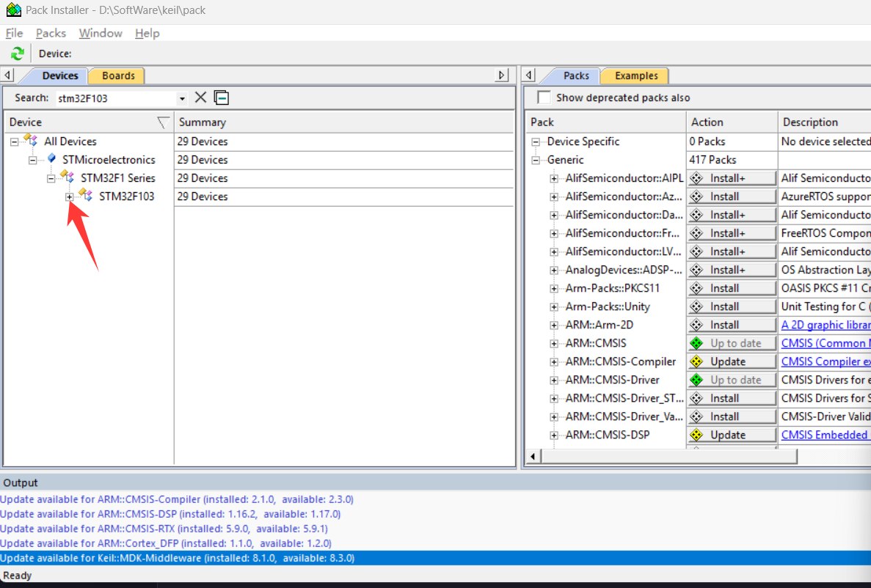Open the CMSIS Compiler description link
The height and width of the screenshot is (588, 871).
pos(826,361)
